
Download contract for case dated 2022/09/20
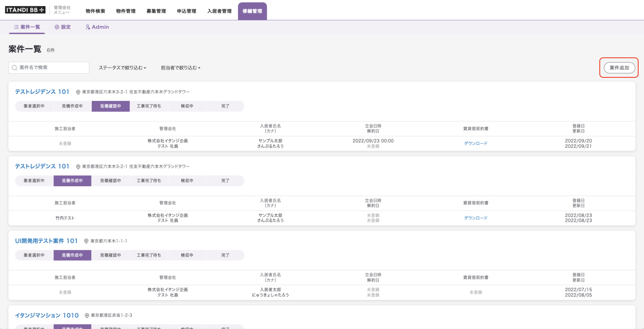(x=475, y=143)
